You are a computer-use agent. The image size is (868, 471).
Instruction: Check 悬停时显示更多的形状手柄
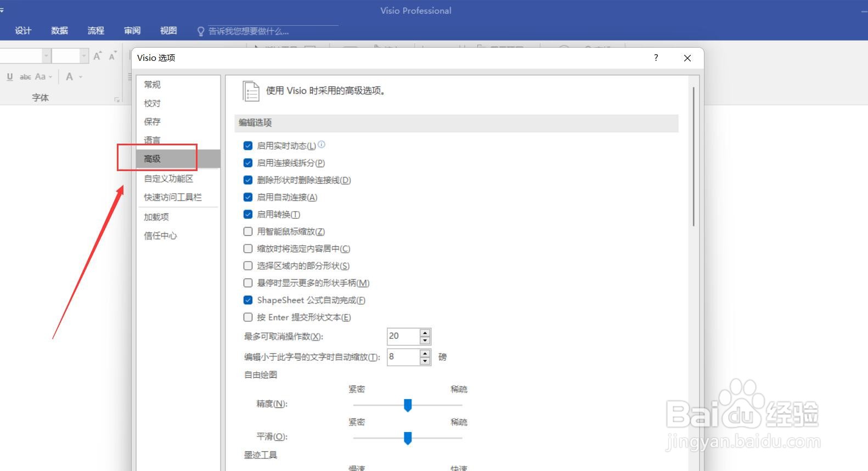248,283
